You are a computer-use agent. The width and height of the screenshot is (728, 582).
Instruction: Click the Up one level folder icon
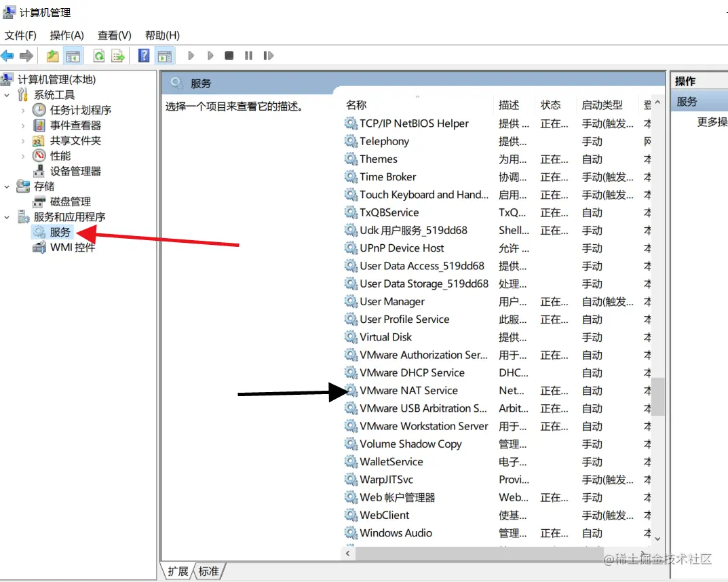tap(52, 56)
